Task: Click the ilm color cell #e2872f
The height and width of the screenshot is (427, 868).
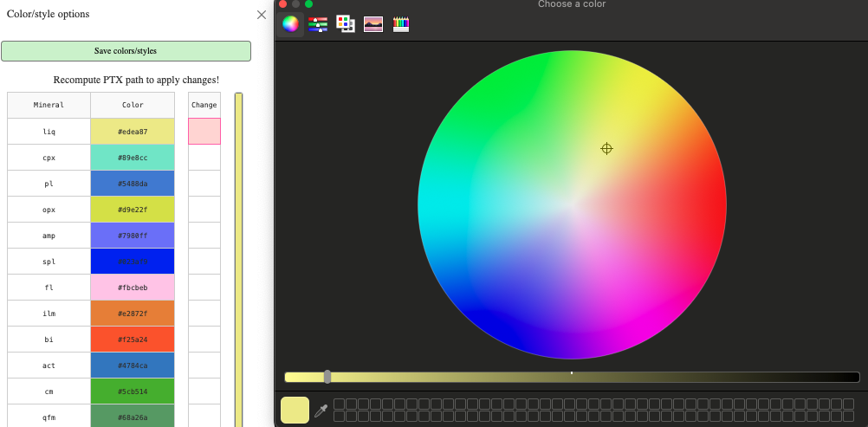Action: coord(133,314)
